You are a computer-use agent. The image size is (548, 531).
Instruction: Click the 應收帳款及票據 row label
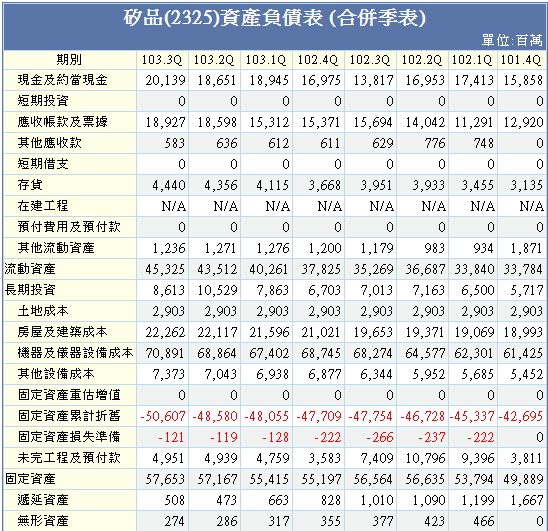[x=63, y=122]
